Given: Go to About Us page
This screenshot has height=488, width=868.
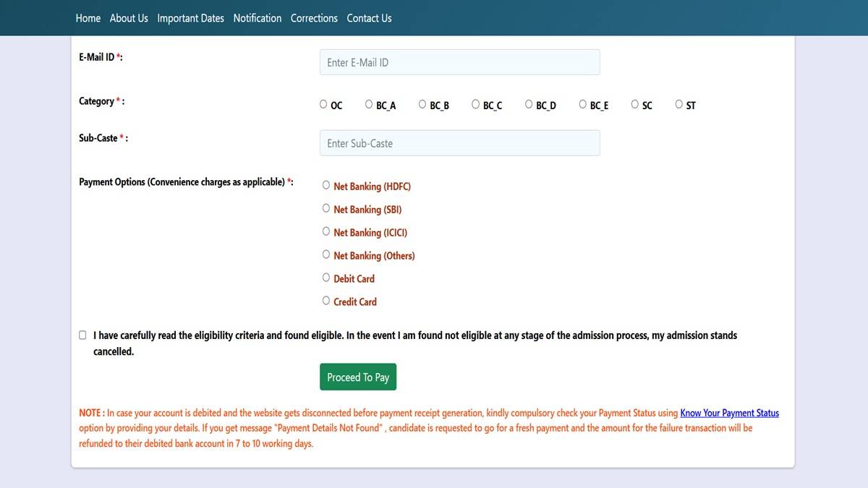Looking at the screenshot, I should tap(129, 18).
